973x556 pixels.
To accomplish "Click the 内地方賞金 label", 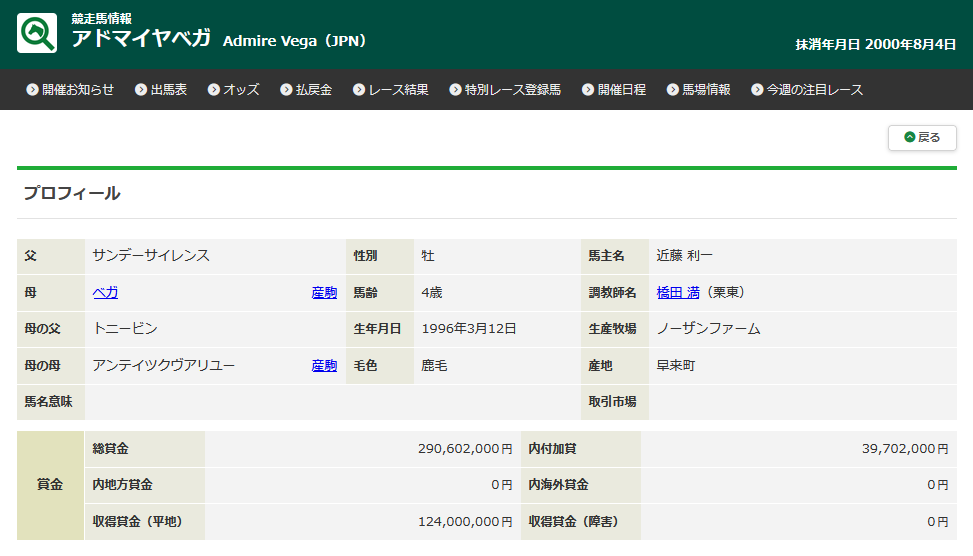I will pyautogui.click(x=122, y=485).
